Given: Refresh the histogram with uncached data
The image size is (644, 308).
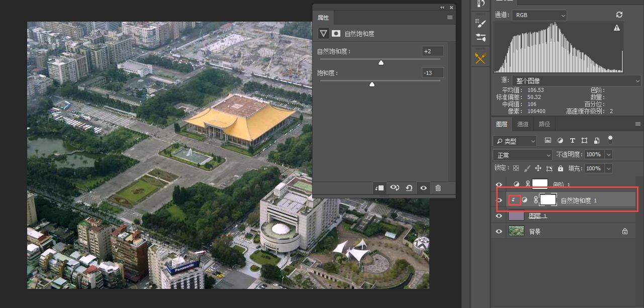Looking at the screenshot, I should click(619, 15).
